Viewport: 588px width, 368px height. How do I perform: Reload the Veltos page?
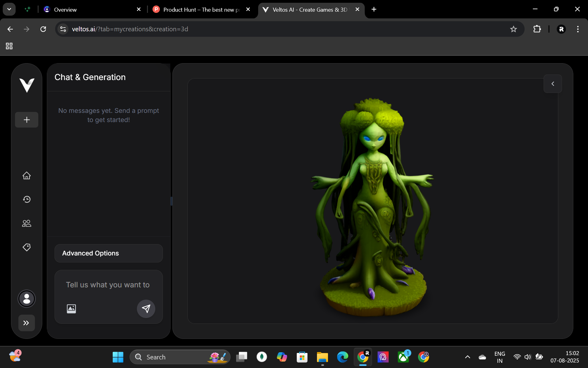click(43, 29)
